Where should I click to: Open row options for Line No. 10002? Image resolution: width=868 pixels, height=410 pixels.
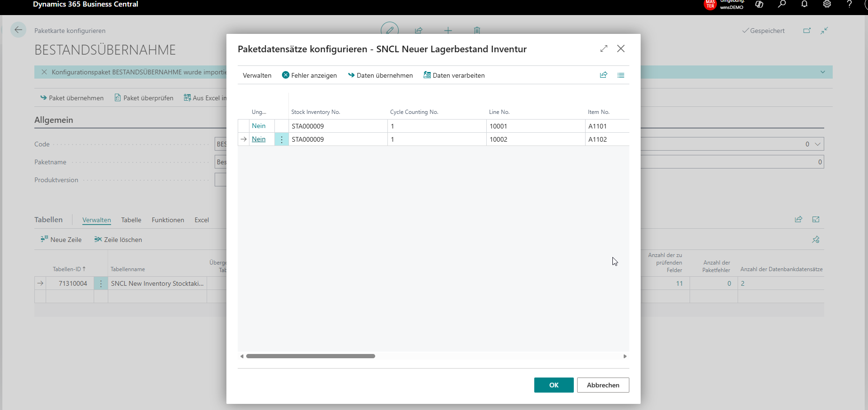pyautogui.click(x=281, y=139)
